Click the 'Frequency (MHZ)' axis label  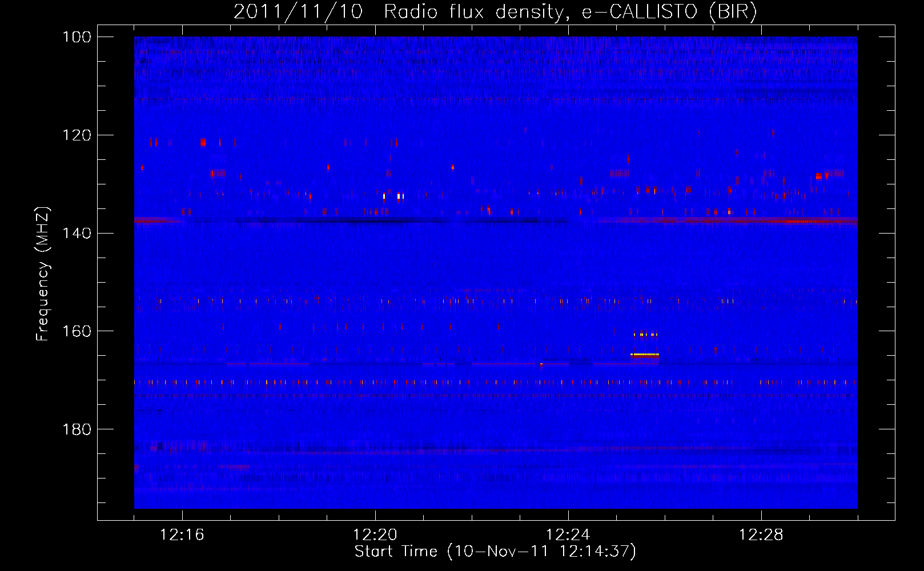pos(43,274)
